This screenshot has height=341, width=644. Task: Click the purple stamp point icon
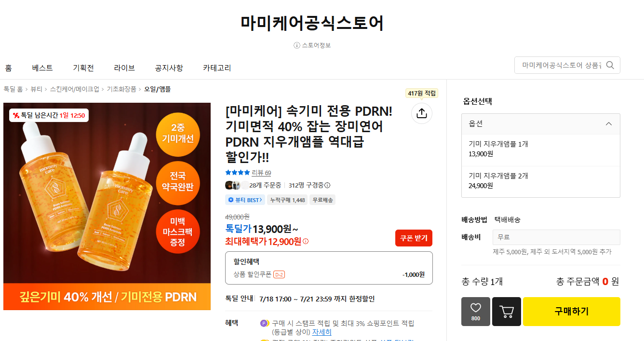pos(264,324)
